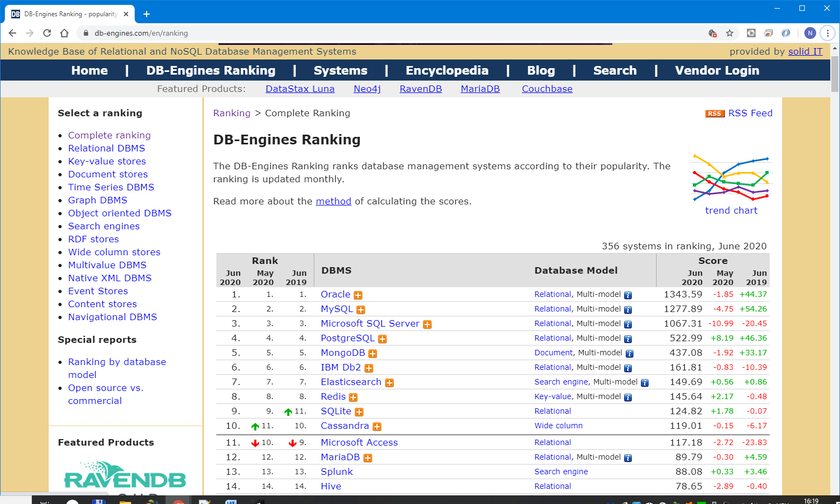Open the method link
Image resolution: width=840 pixels, height=504 pixels.
pyautogui.click(x=334, y=201)
